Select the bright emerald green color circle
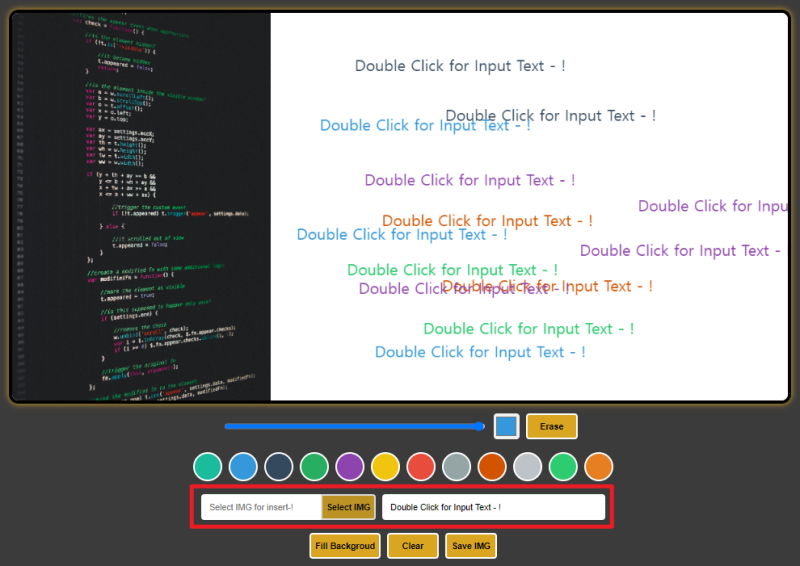The height and width of the screenshot is (566, 800). click(x=563, y=466)
